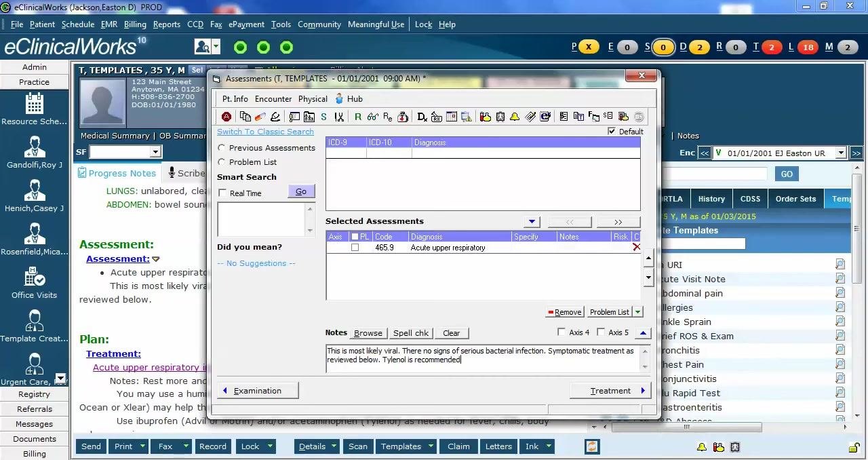Click the green 'S' icon in Assessments toolbar
The width and height of the screenshot is (868, 460).
pyautogui.click(x=323, y=117)
